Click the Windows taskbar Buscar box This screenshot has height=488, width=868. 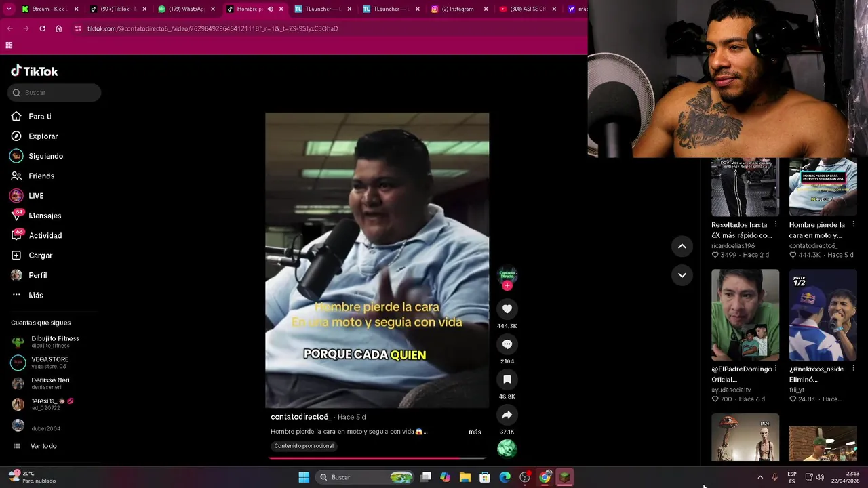[x=366, y=477]
